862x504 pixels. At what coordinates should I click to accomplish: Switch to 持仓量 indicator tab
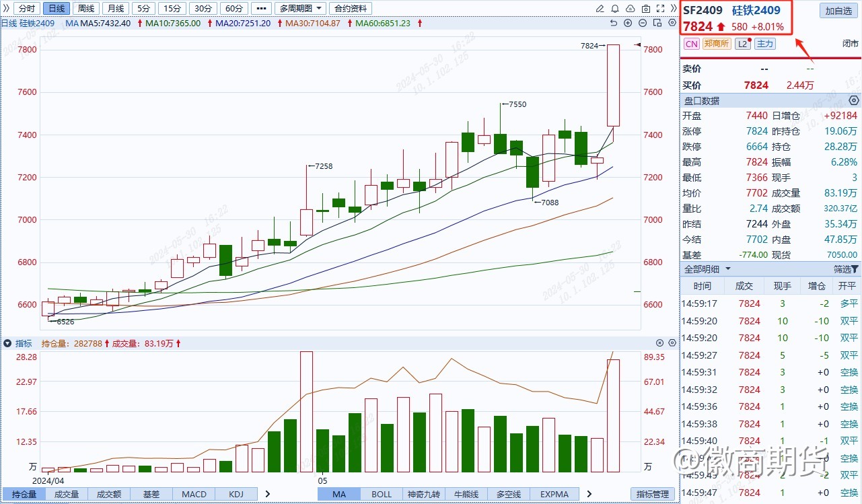(24, 495)
